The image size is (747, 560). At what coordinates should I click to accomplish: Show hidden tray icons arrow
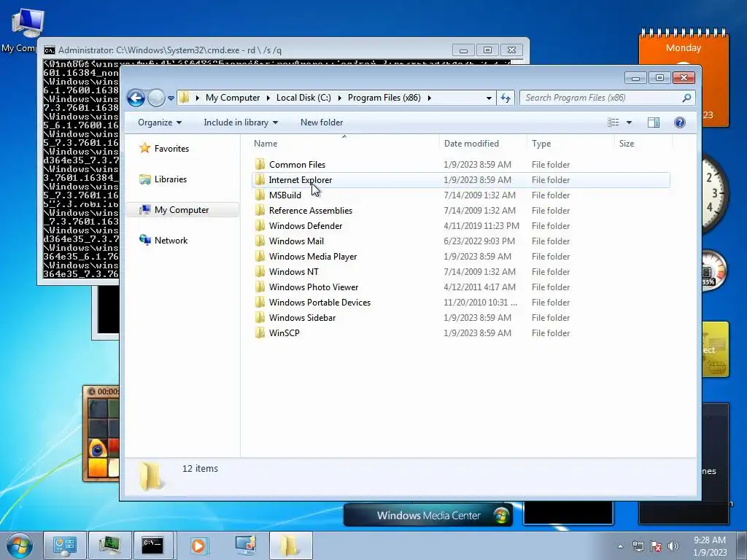point(620,546)
